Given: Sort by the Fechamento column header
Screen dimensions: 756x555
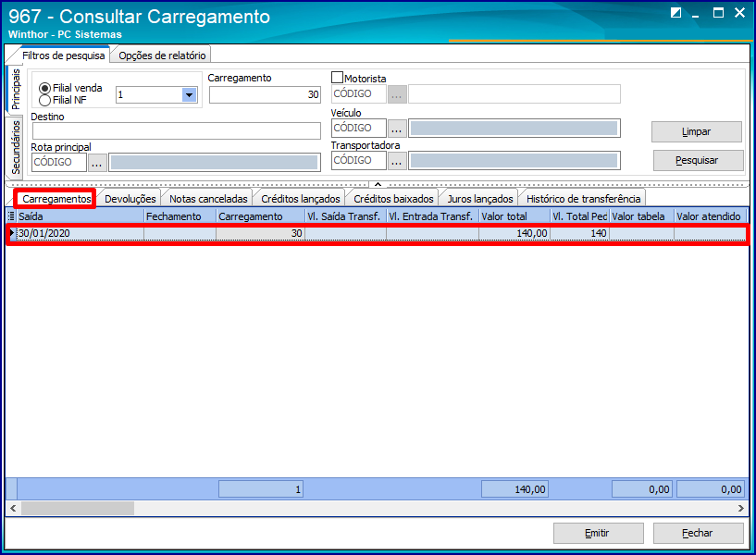Looking at the screenshot, I should click(x=180, y=216).
